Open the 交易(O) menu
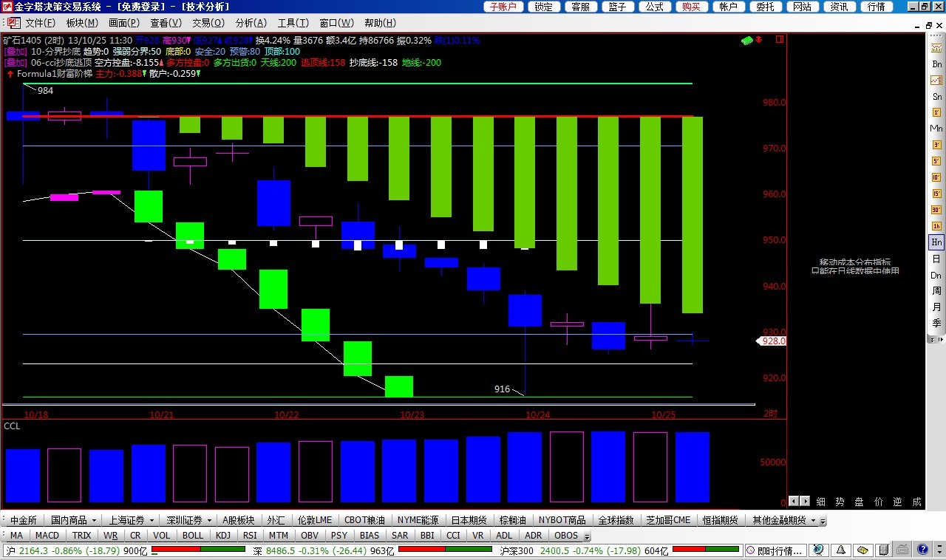Screen dimensions: 946x560 click(x=208, y=23)
